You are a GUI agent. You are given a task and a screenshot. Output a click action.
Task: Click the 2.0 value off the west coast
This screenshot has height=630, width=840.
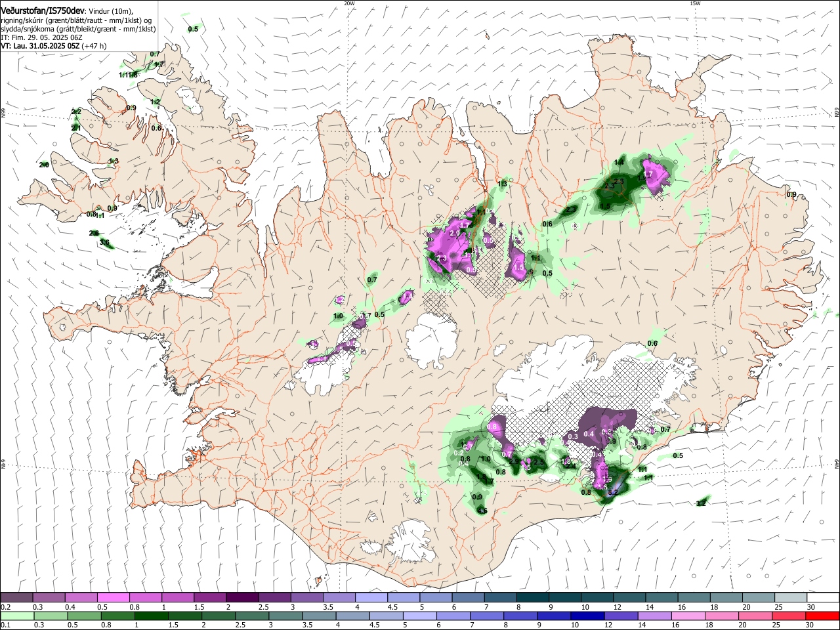point(44,165)
